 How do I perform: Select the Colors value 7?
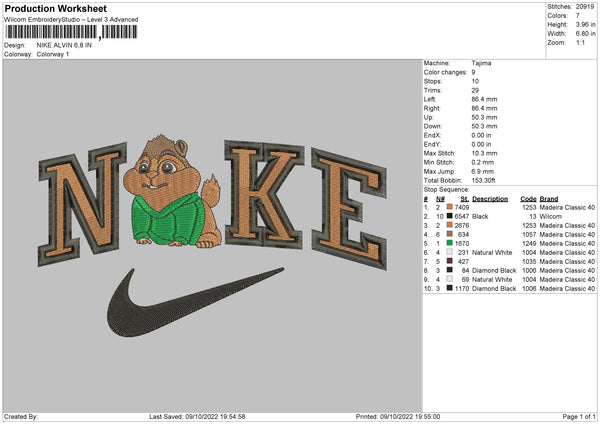[x=577, y=16]
